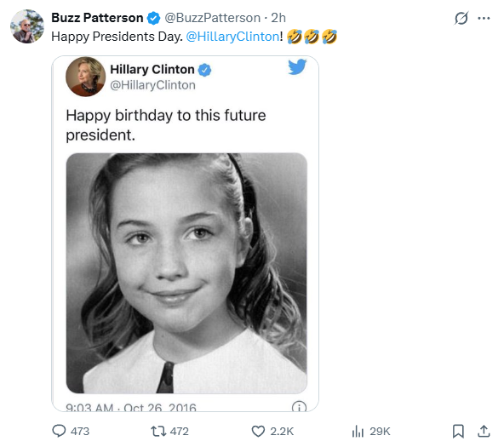Screen dimensions: 504x447
Task: Open the @BuzzPatterson handle
Action: (x=213, y=18)
